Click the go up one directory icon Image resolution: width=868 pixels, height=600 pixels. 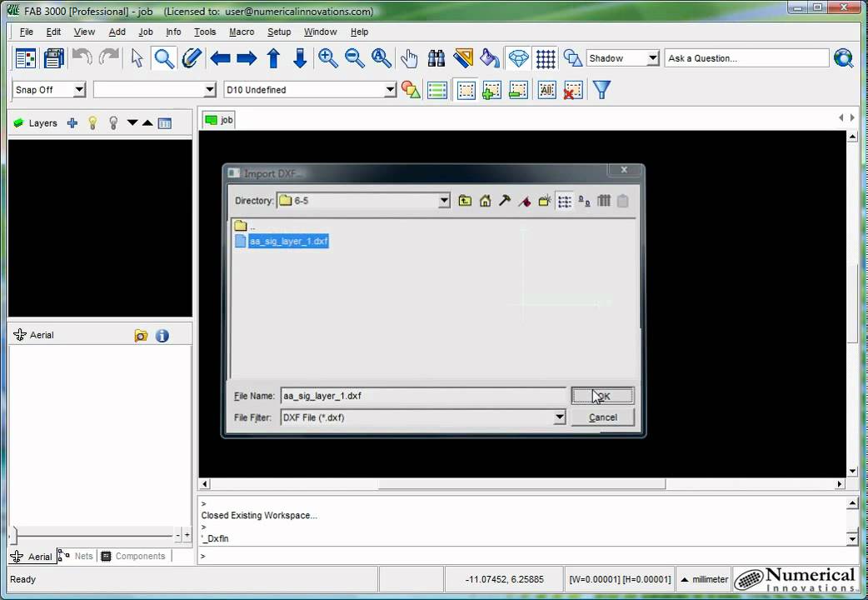(x=465, y=201)
